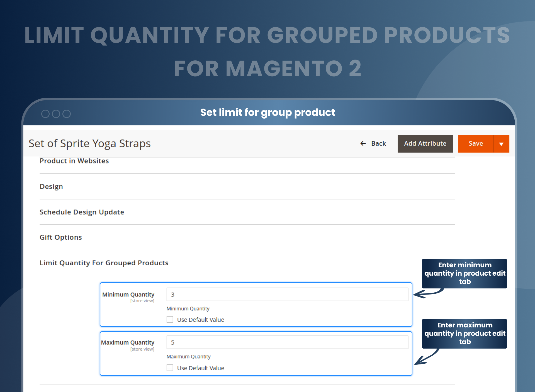Screen dimensions: 535x392
Task: Check Use Default Value under Maximum Quantity
Action: tap(170, 368)
